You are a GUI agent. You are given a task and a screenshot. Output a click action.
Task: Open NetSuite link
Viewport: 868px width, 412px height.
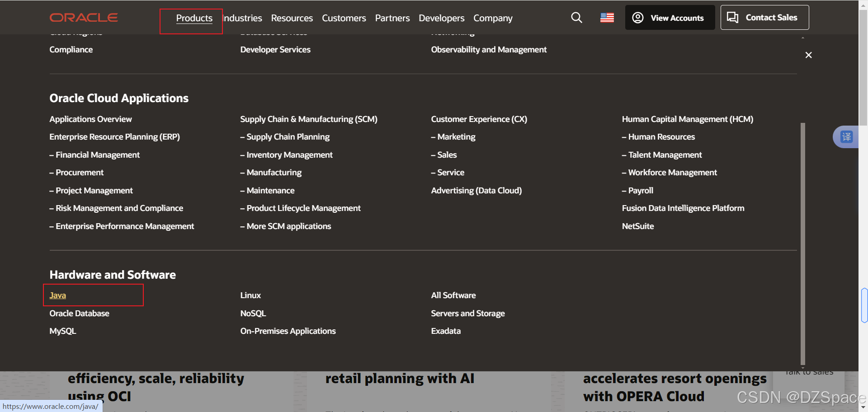click(x=637, y=226)
